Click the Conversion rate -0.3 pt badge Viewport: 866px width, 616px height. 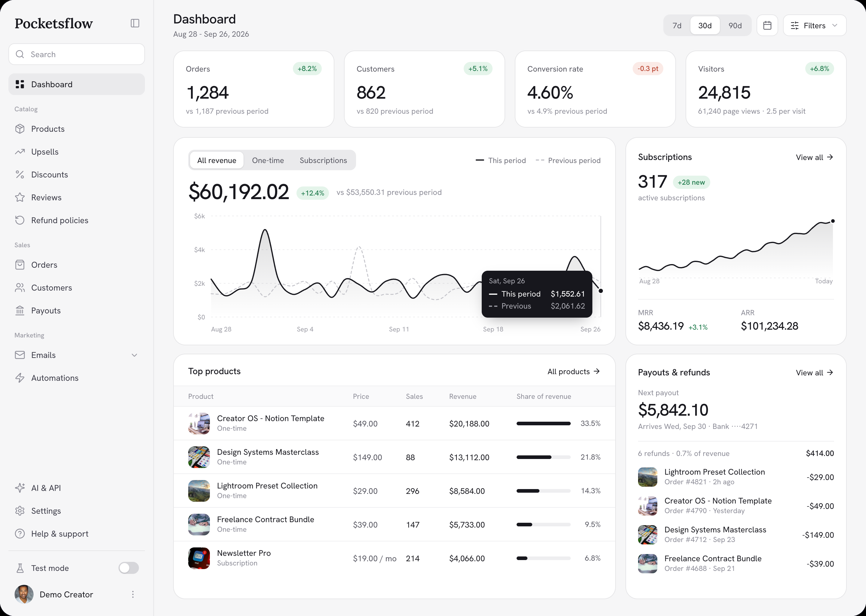point(648,69)
